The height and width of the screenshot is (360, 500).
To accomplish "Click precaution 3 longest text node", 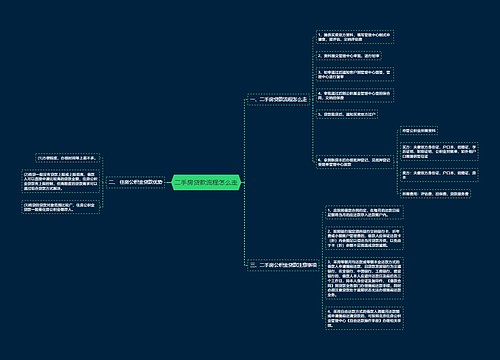I will pos(364,278).
